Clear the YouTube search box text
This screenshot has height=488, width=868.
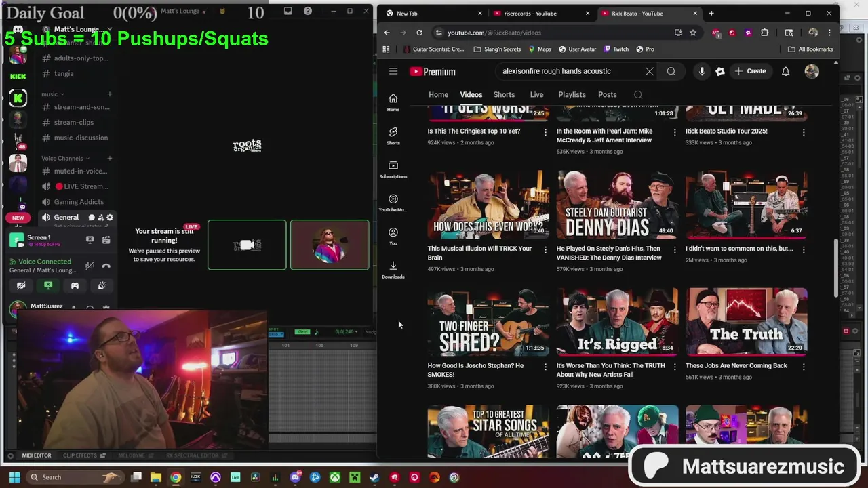click(x=649, y=71)
